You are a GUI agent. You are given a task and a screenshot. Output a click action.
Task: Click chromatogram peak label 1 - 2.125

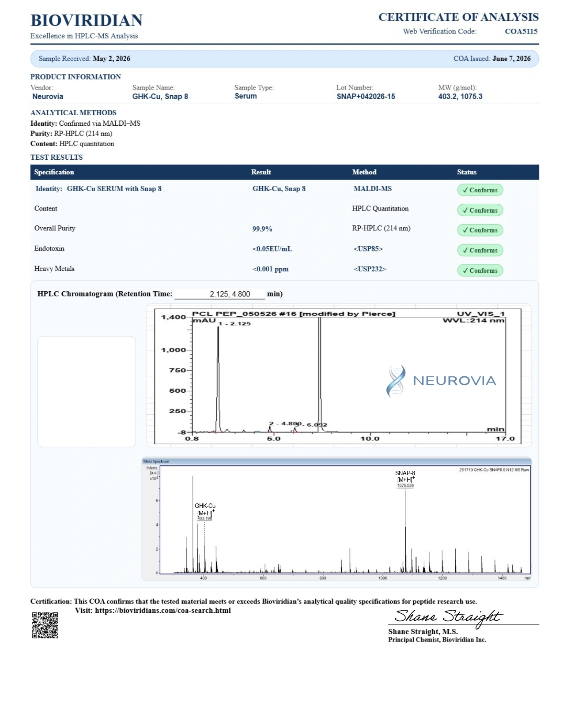[234, 323]
